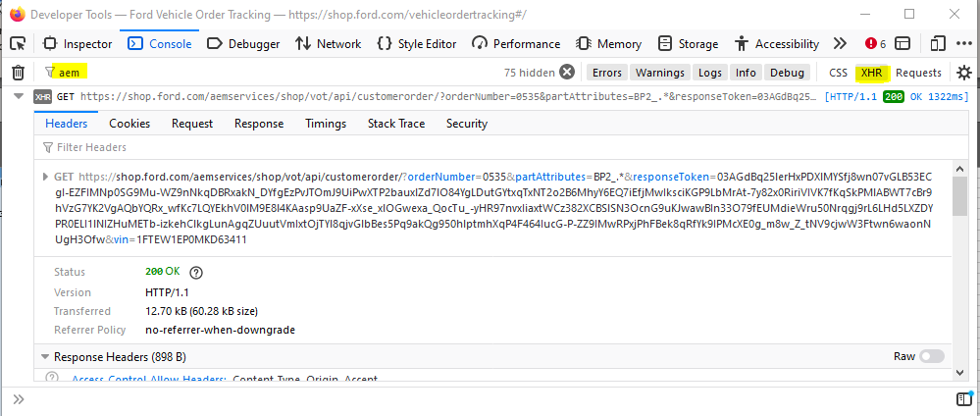
Task: Open the console settings gear
Action: [964, 73]
